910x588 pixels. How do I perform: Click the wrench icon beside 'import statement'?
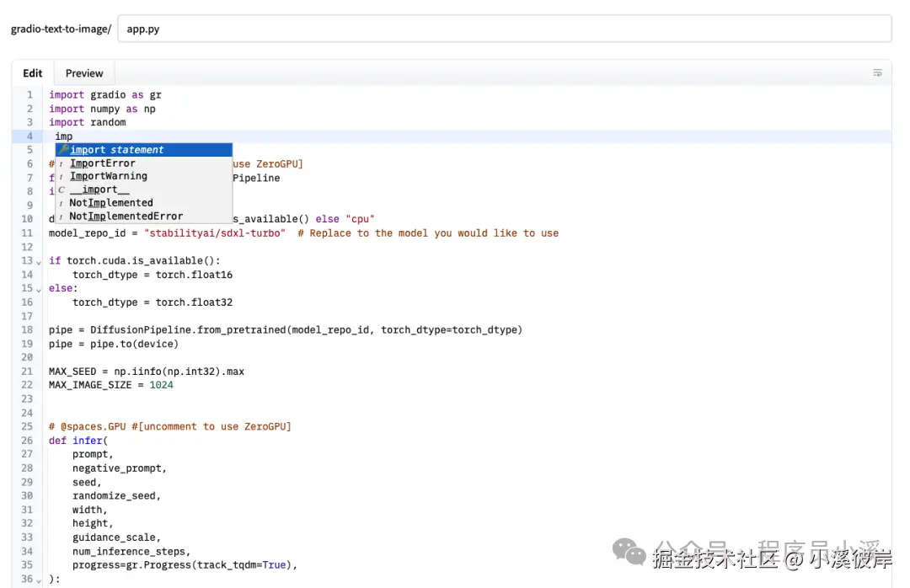63,150
